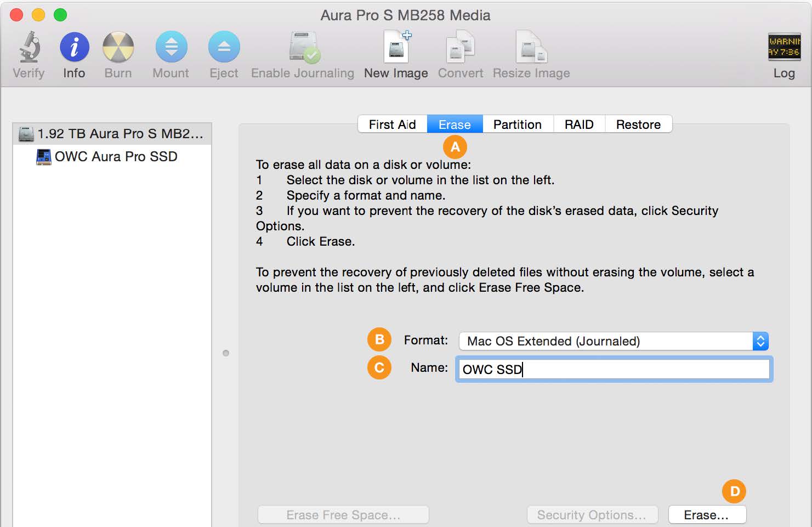Switch to the Partition tab
This screenshot has height=527, width=812.
(517, 124)
